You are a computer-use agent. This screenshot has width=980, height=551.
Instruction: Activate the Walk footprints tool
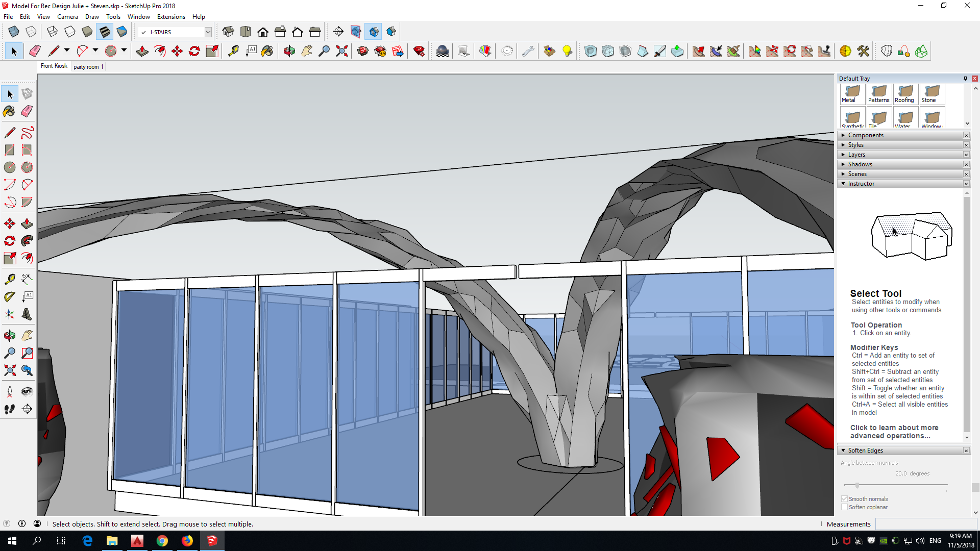click(x=9, y=409)
